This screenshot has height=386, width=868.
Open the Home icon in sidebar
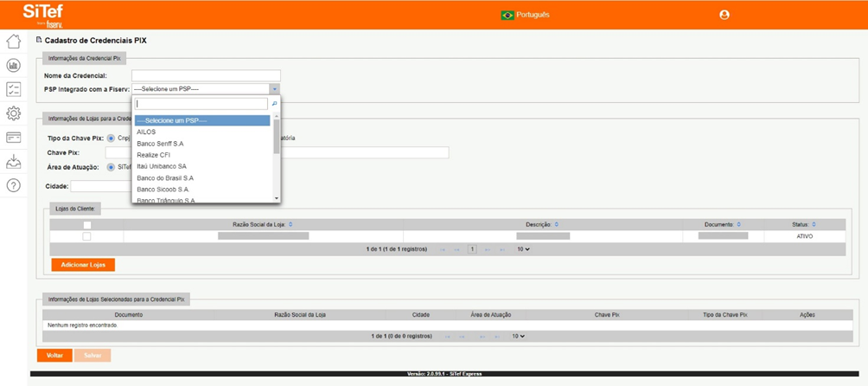click(13, 42)
